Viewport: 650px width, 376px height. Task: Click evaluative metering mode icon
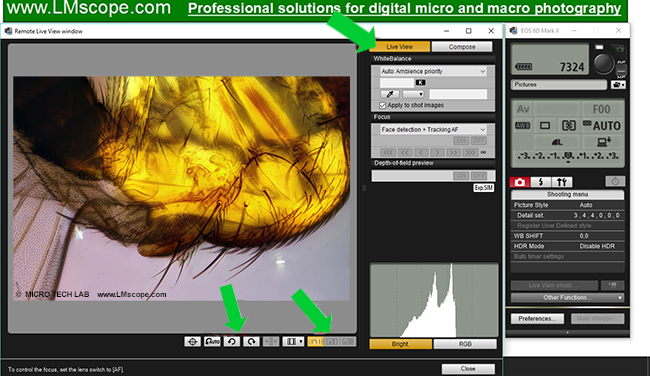coord(568,126)
